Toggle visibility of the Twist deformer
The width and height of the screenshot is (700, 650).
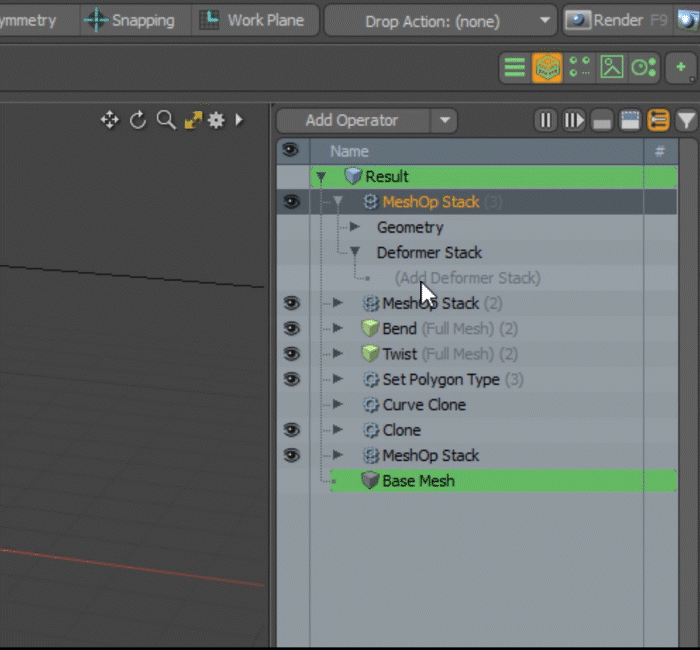click(291, 354)
